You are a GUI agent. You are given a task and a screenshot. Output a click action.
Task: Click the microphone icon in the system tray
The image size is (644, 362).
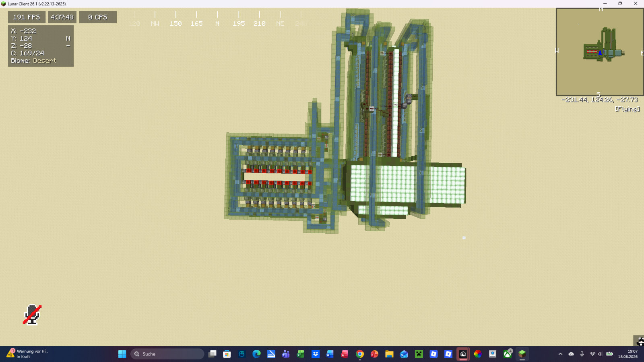point(582,354)
